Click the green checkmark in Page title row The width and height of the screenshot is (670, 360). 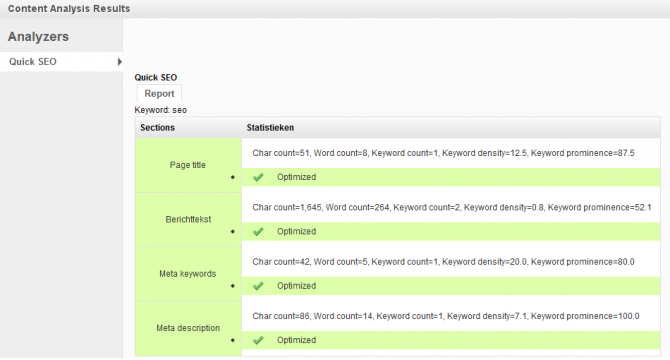point(258,177)
